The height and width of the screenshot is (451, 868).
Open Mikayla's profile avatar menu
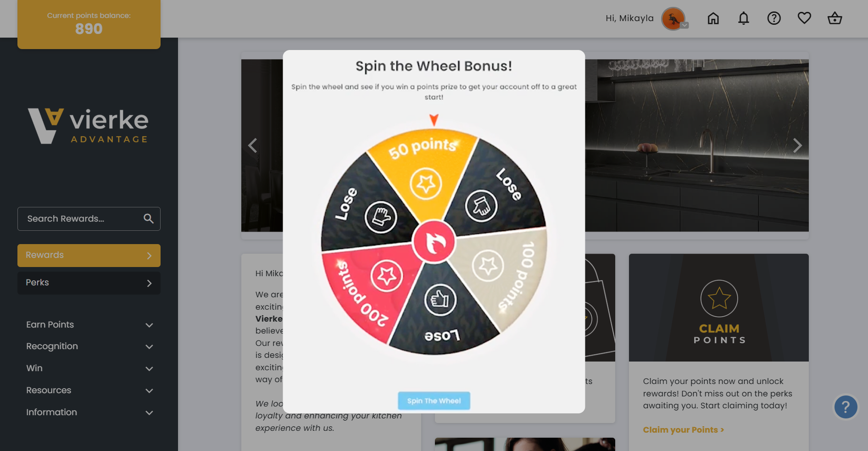pos(673,19)
